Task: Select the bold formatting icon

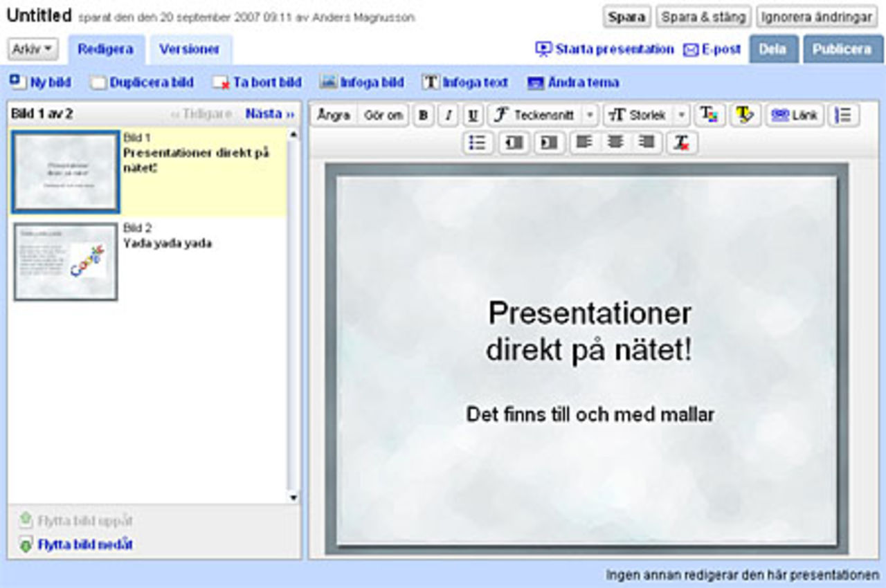Action: (422, 115)
